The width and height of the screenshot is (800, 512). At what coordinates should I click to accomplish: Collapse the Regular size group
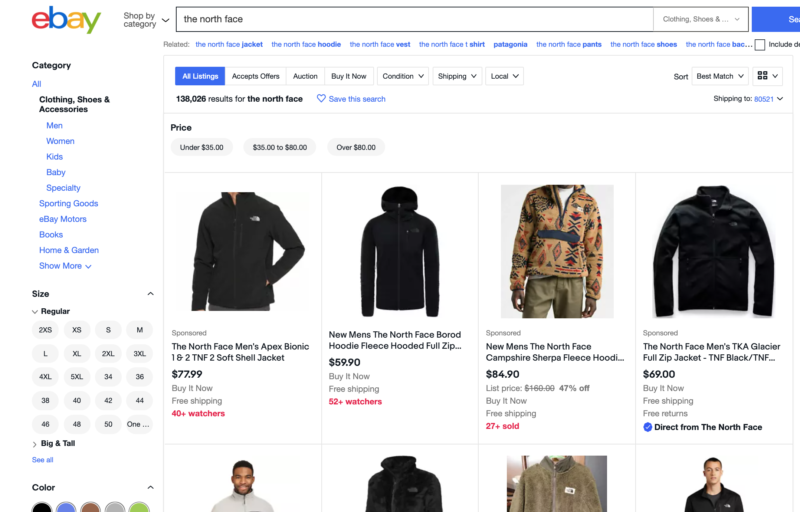point(35,312)
